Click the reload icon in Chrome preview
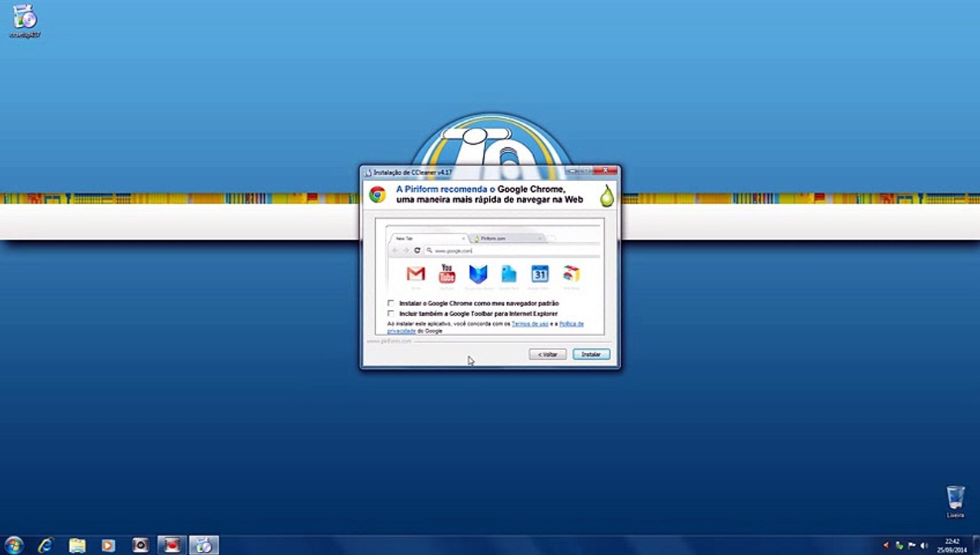Screen dimensions: 980x555 (417, 251)
